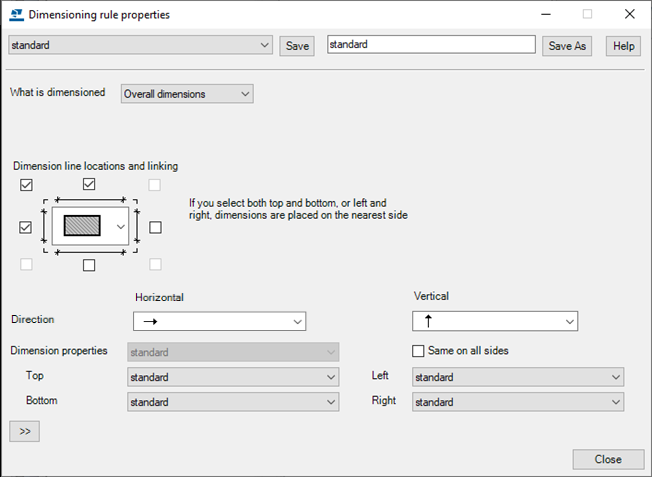The height and width of the screenshot is (477, 652).
Task: Open the What is dimensioned dropdown
Action: pyautogui.click(x=187, y=94)
